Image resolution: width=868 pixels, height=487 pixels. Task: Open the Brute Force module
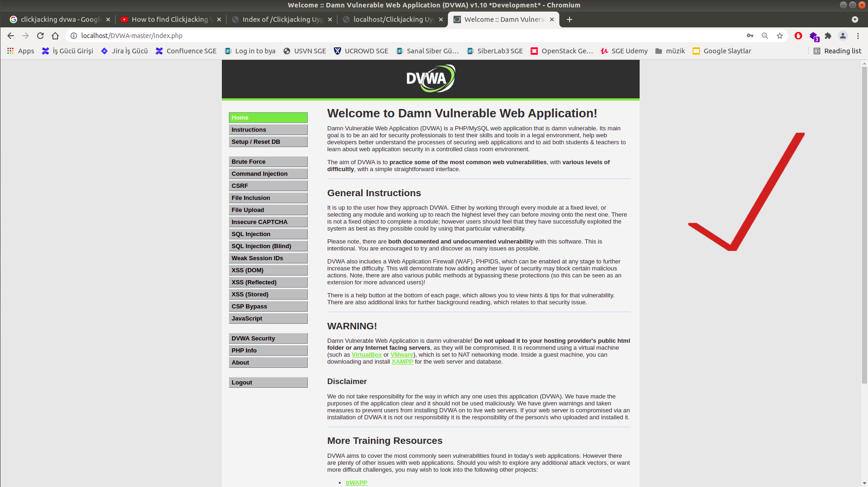(x=268, y=162)
